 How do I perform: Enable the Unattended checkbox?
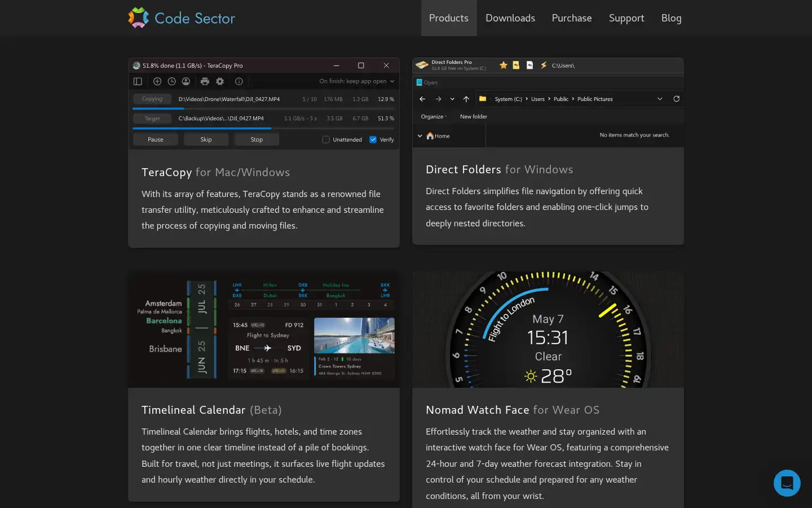coord(326,139)
